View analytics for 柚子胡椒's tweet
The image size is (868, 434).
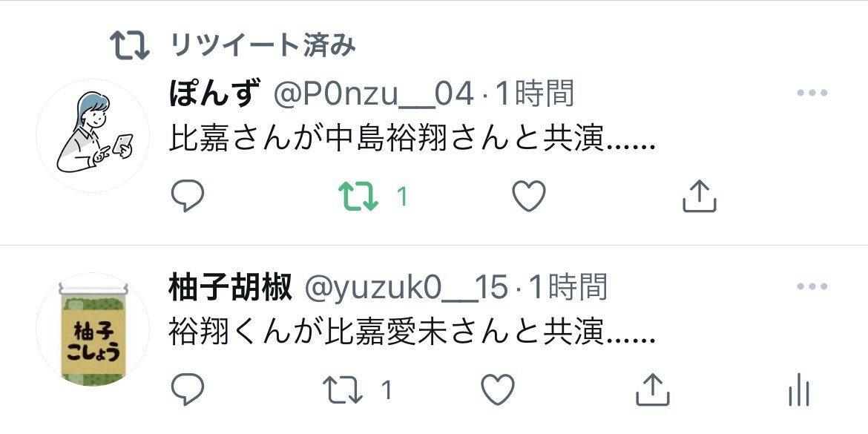799,389
